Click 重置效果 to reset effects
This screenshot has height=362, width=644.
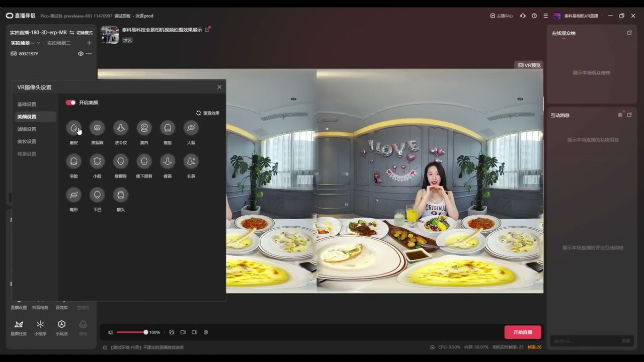click(208, 113)
